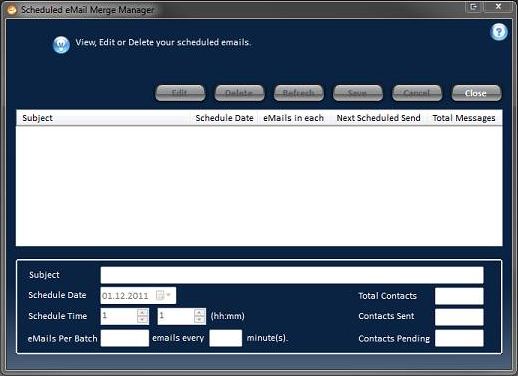Viewport: 518px width, 376px height.
Task: Decrease the Schedule Time hours value
Action: [x=143, y=320]
